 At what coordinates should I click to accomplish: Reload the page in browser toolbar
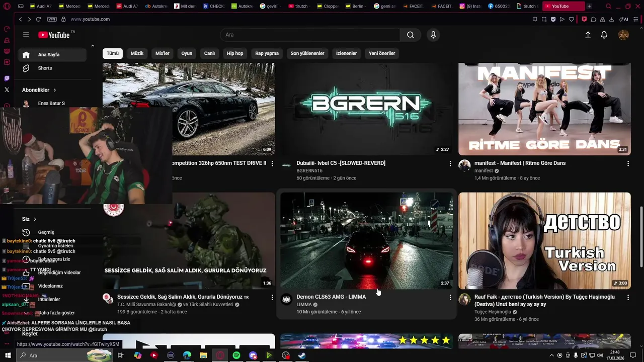click(x=38, y=19)
